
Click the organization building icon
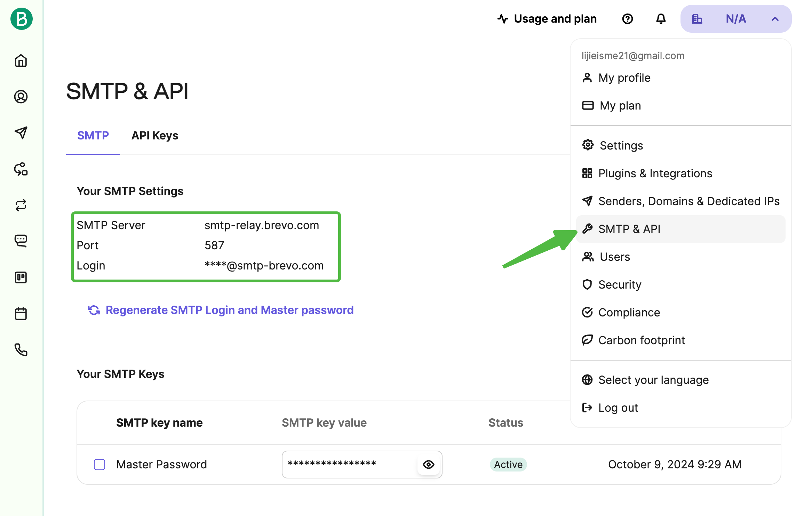697,19
